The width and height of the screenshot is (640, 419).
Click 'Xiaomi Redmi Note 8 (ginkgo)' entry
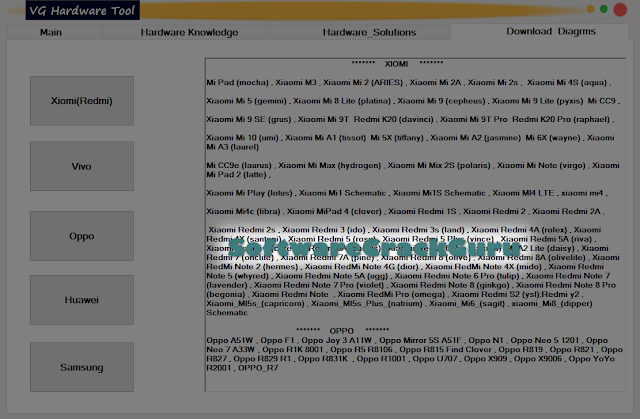click(x=450, y=285)
